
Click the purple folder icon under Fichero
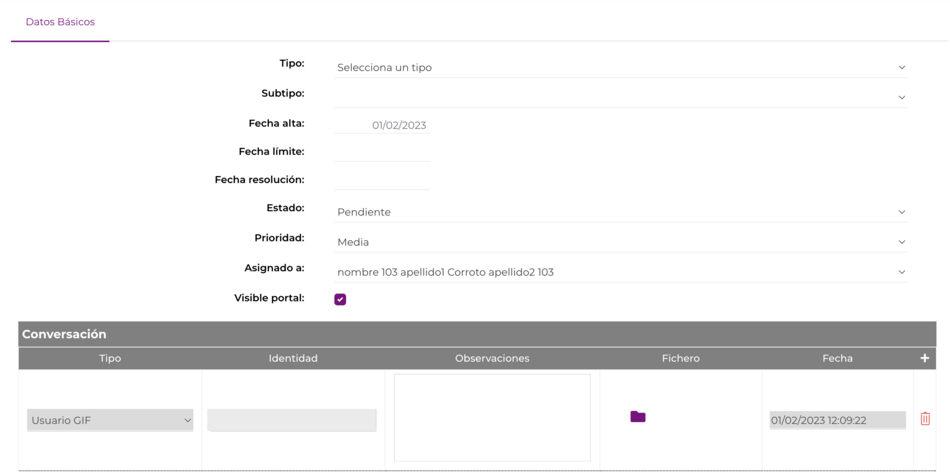tap(637, 417)
